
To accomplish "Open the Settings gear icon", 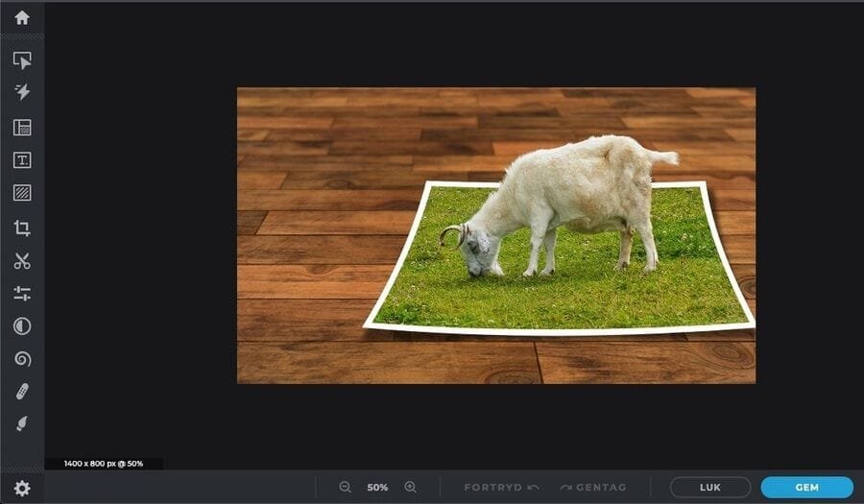I will pos(22,488).
